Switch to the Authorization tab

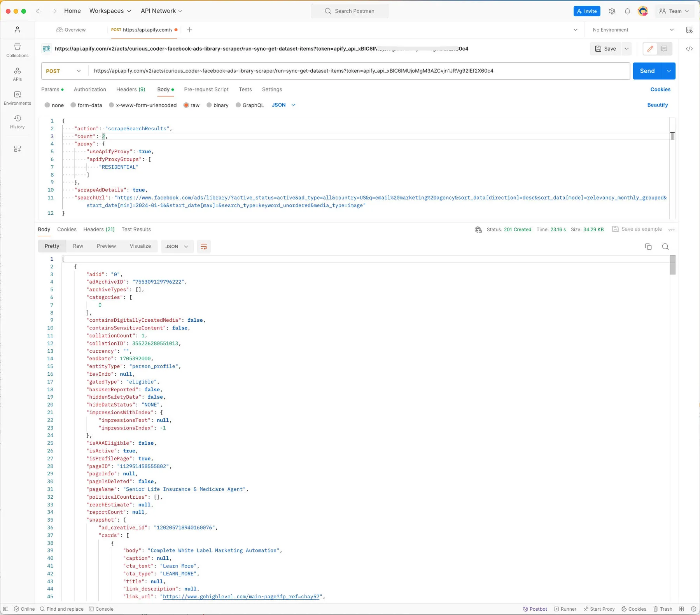pos(90,89)
